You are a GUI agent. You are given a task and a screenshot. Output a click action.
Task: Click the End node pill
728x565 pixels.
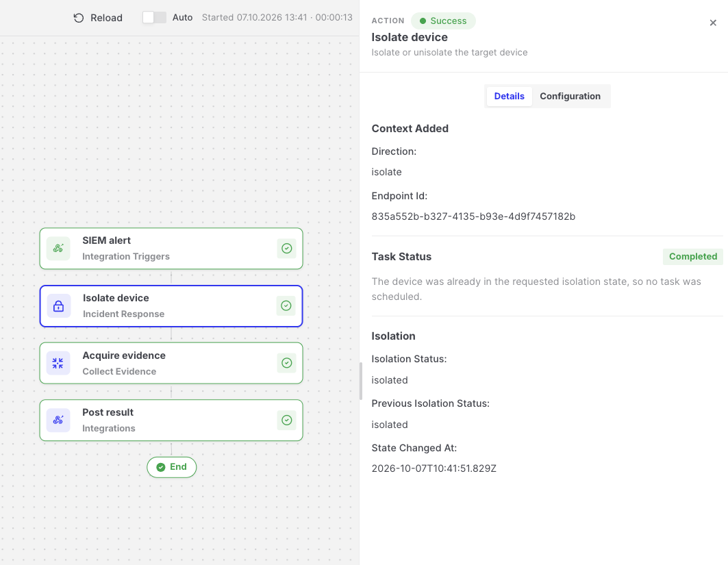coord(172,467)
